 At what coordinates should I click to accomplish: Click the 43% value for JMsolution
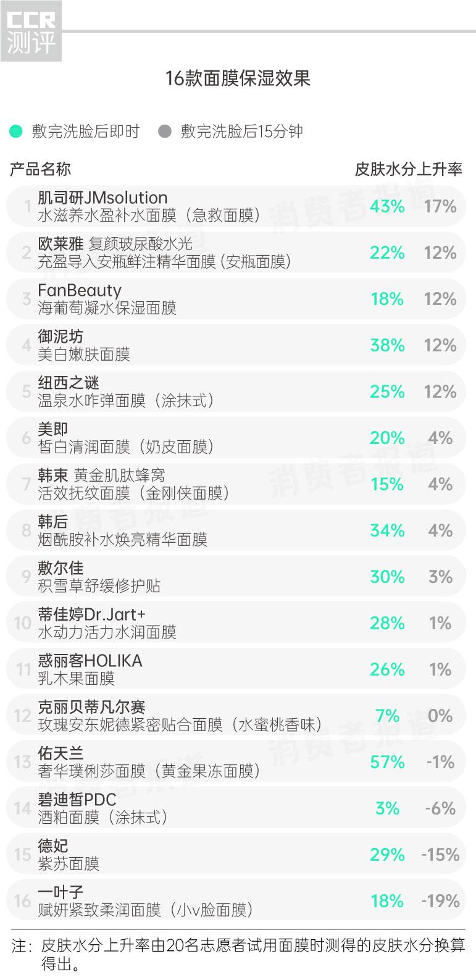coord(387,206)
